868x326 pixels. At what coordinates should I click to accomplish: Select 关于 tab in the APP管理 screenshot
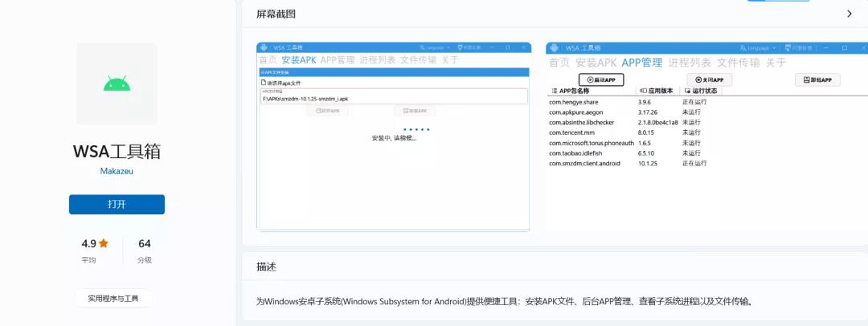[x=776, y=63]
